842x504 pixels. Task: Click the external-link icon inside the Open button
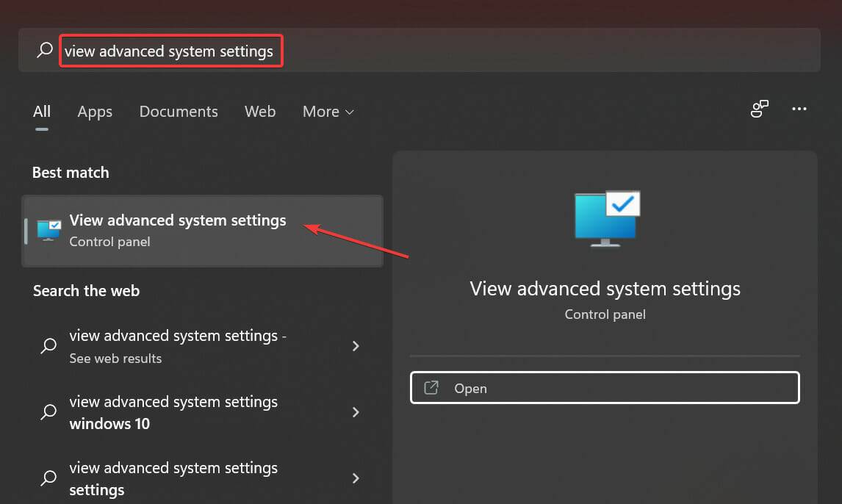pos(431,388)
